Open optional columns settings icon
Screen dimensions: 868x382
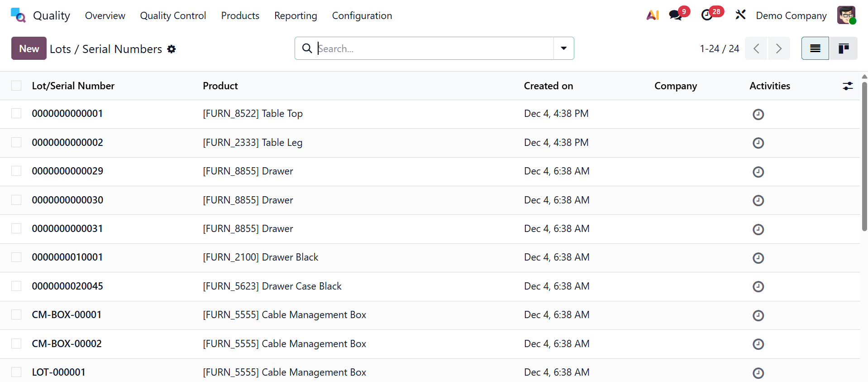point(848,86)
